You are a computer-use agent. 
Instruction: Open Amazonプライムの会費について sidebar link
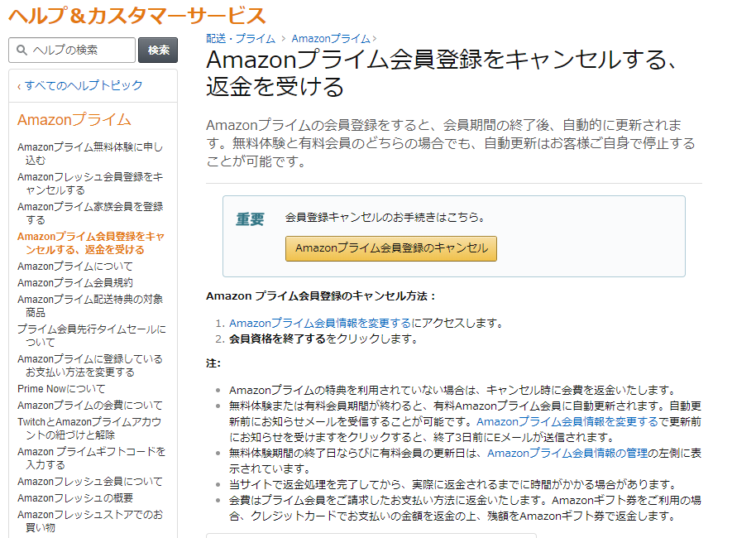point(90,406)
